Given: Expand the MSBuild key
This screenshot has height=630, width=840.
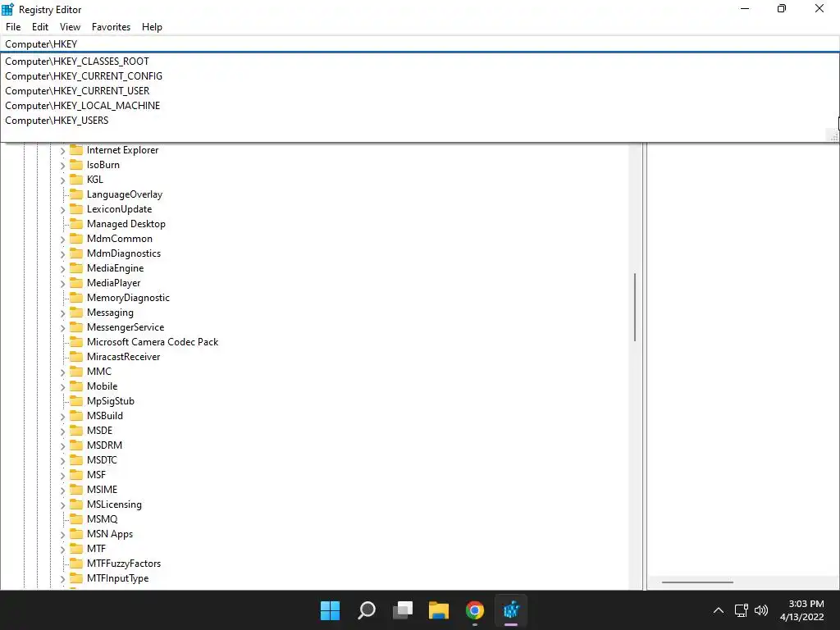Looking at the screenshot, I should pos(62,416).
